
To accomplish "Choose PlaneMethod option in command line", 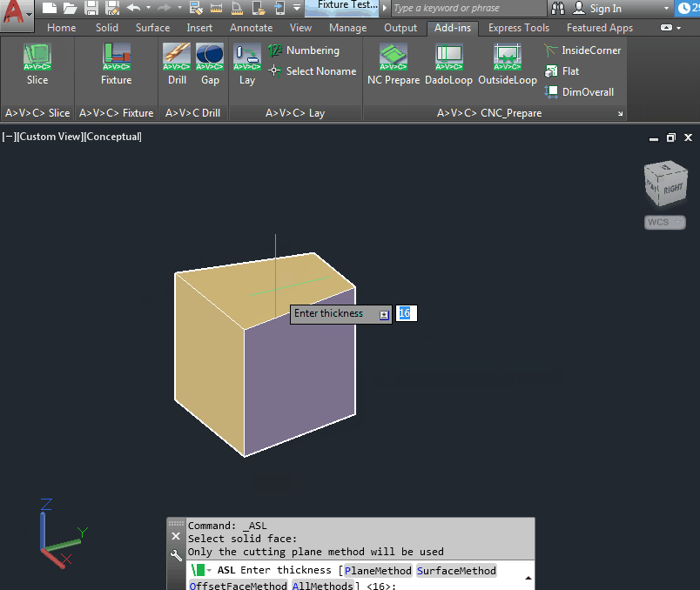I will tap(378, 571).
